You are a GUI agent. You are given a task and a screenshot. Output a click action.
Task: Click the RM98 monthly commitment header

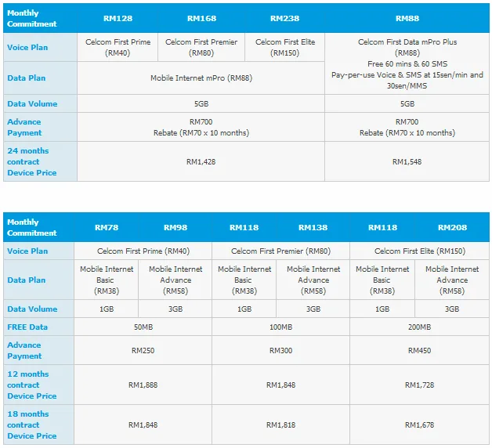pyautogui.click(x=175, y=227)
